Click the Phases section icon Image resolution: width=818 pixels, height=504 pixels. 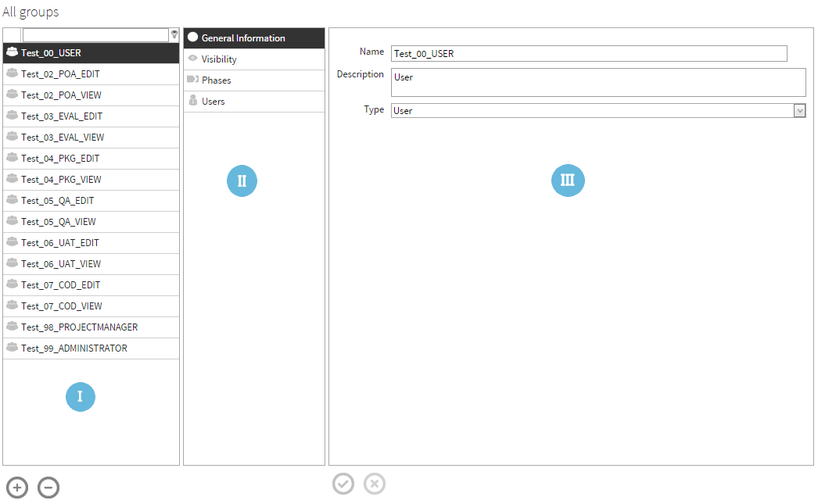191,80
